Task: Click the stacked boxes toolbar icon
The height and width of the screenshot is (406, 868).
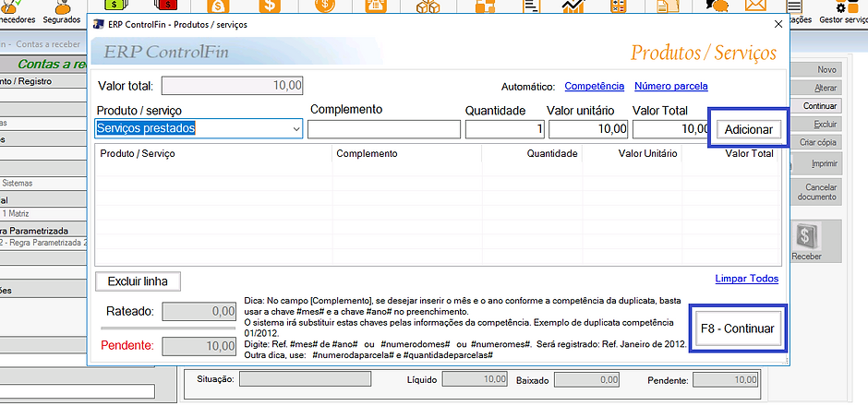Action: tap(428, 6)
